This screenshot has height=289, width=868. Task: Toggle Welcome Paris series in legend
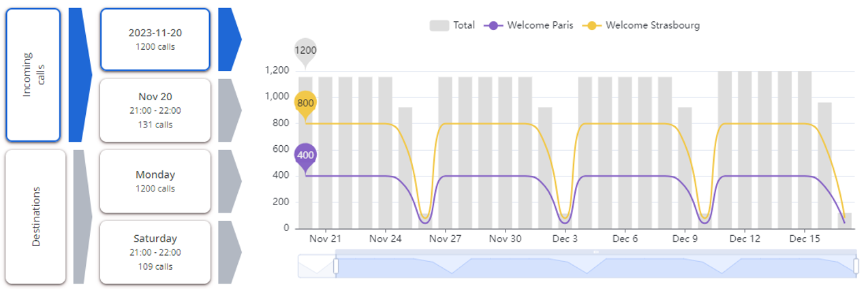529,25
